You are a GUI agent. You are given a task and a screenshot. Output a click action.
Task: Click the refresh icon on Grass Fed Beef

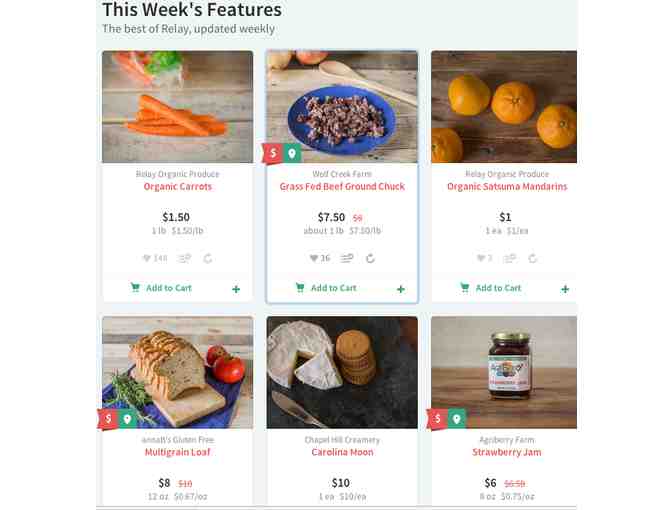coord(370,258)
